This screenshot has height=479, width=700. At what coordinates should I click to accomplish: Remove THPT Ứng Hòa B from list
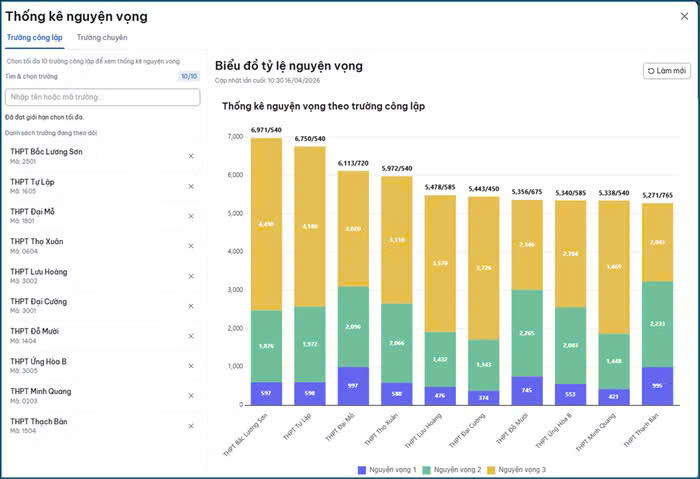pyautogui.click(x=191, y=365)
